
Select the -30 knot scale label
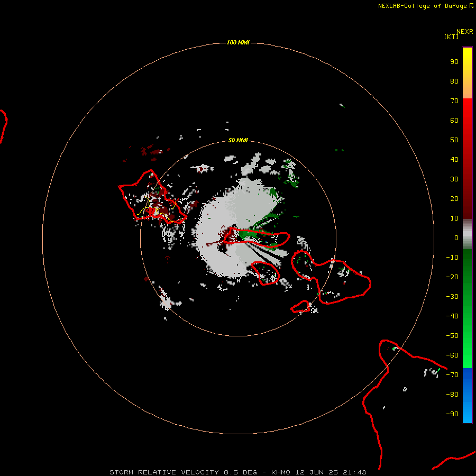point(452,297)
